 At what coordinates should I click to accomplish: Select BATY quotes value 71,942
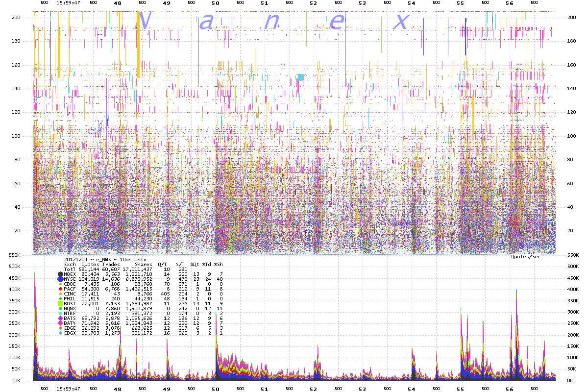click(91, 324)
